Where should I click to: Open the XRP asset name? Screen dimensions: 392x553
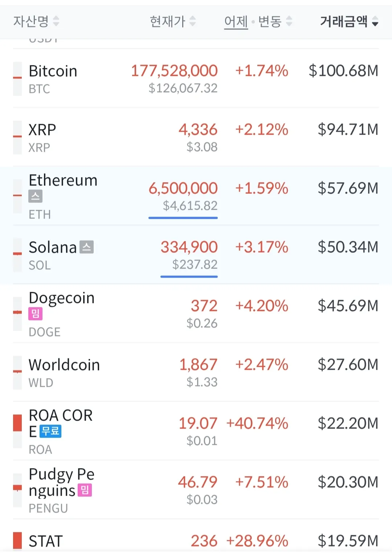(42, 130)
